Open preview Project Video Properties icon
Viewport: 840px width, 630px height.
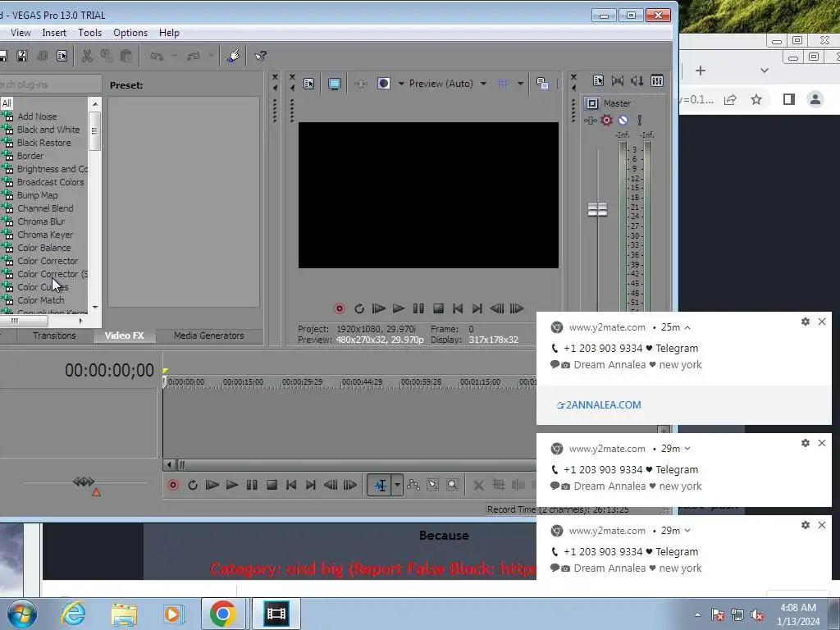tap(309, 84)
